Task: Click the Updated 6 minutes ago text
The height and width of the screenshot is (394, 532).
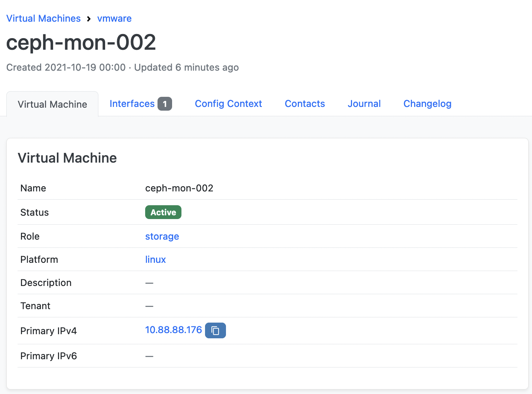Action: coord(187,67)
